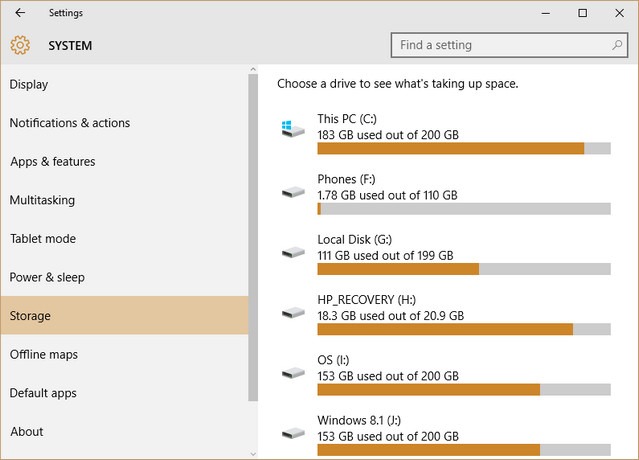This screenshot has width=639, height=460.
Task: Click the This PC (C:) drive icon
Action: pyautogui.click(x=293, y=129)
